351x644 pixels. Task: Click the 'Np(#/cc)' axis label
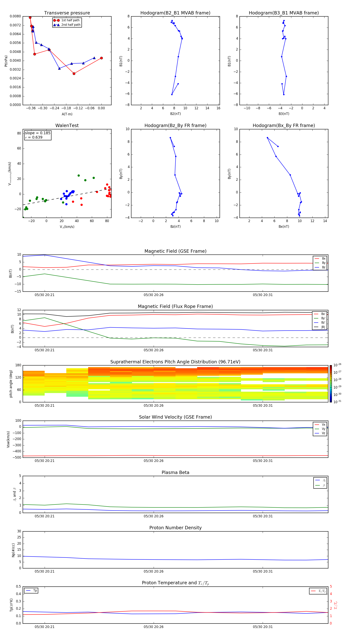pyautogui.click(x=13, y=550)
